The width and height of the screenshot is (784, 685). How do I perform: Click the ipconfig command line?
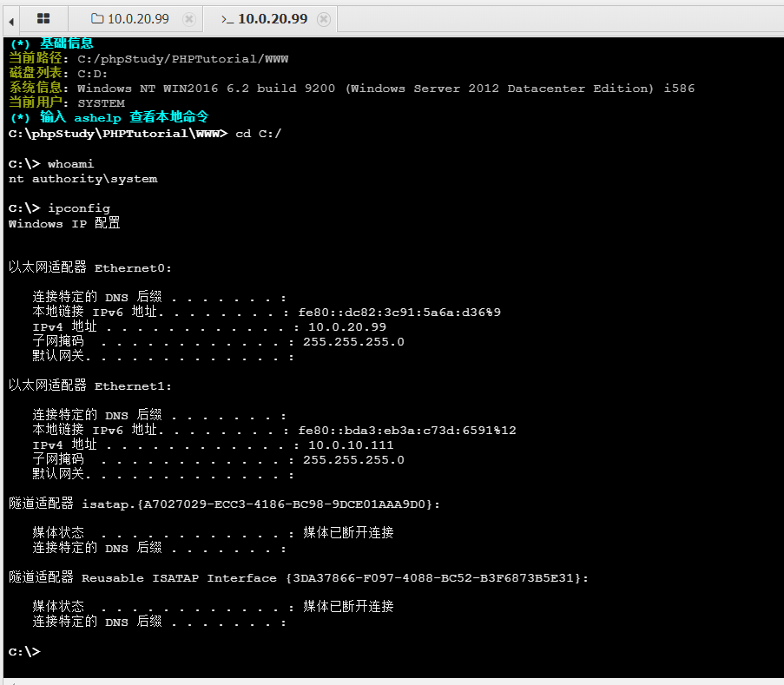coord(59,208)
